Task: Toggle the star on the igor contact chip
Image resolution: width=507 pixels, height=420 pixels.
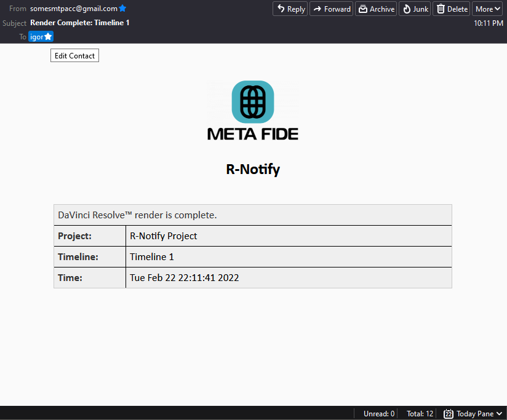Action: tap(48, 36)
